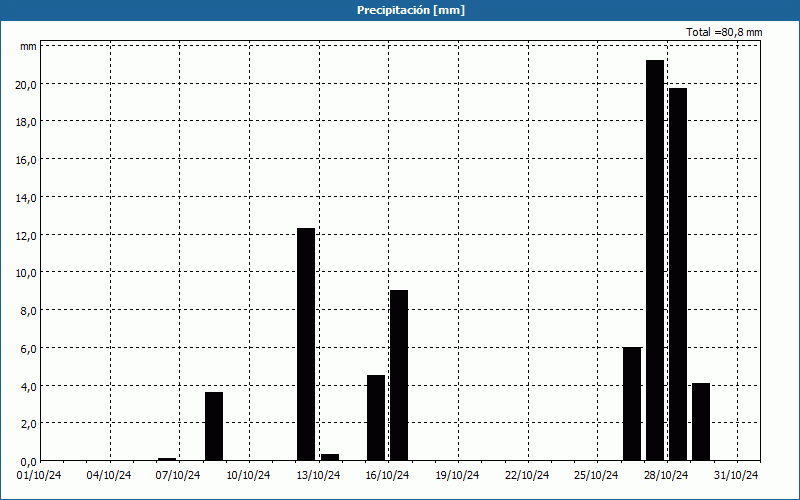Screen dimensions: 800x500
Task: Select the 16,0 y-axis label
Action: (x=26, y=160)
